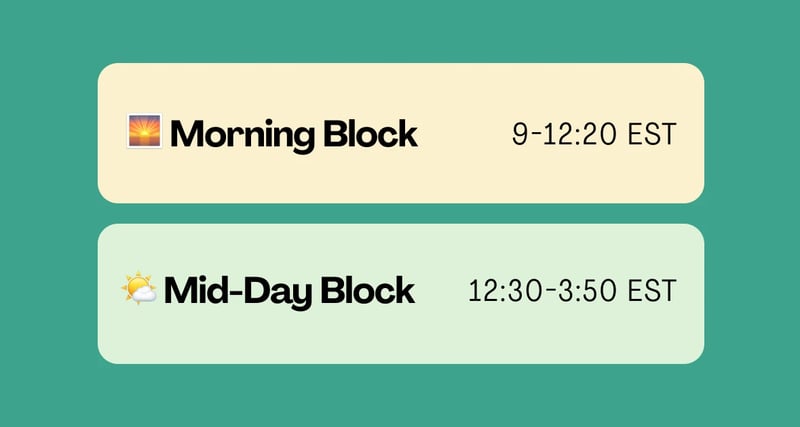Click the 9-12:20 EST time label
Viewport: 800px width, 427px height.
click(x=594, y=134)
